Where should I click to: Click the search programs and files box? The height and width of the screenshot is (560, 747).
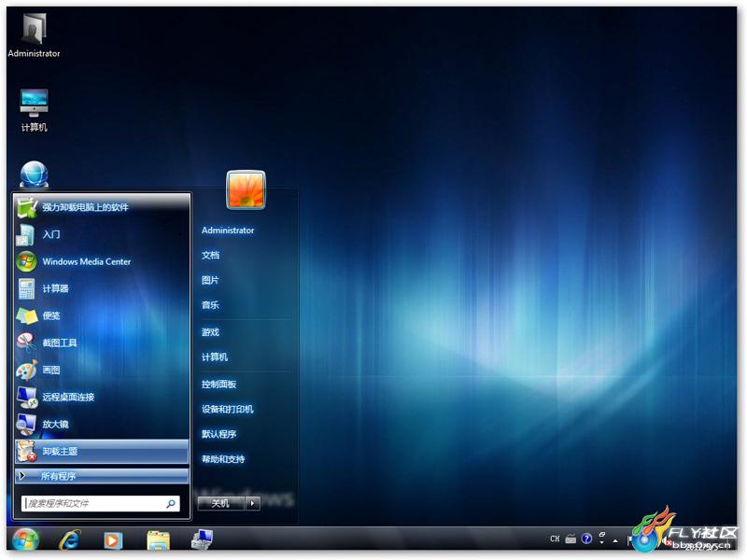pyautogui.click(x=101, y=503)
